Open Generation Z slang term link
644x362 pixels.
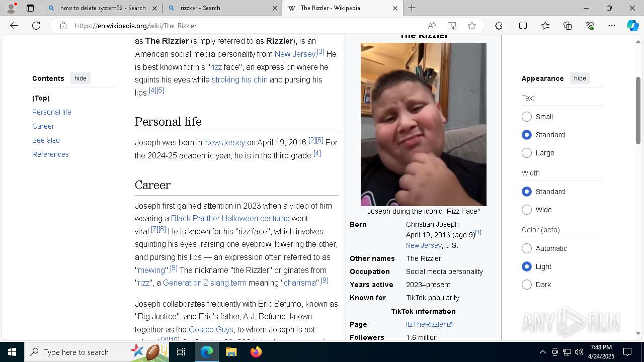coord(205,283)
